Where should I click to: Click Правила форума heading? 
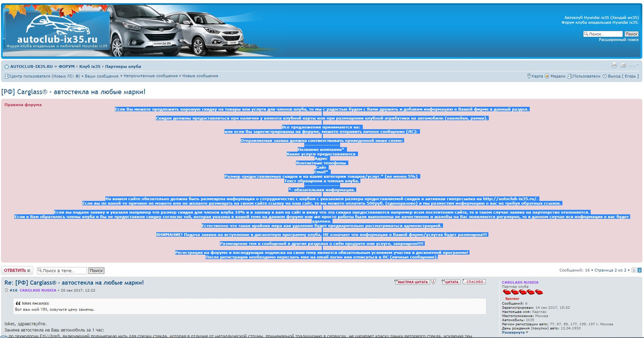[x=23, y=105]
